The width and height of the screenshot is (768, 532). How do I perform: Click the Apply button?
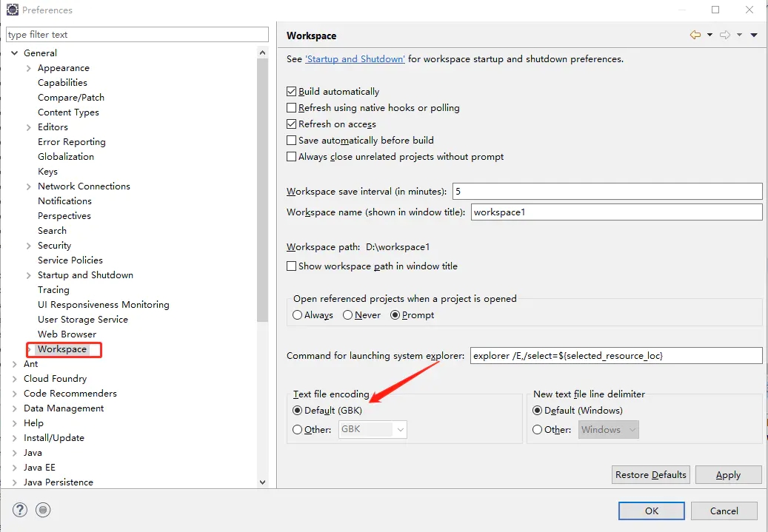click(x=728, y=475)
